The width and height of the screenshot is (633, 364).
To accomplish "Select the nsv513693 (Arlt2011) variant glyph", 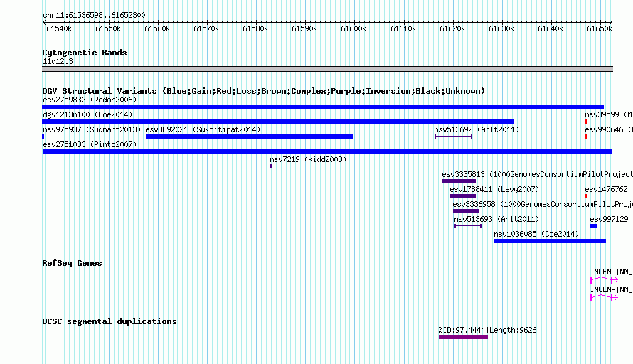I will (x=468, y=226).
